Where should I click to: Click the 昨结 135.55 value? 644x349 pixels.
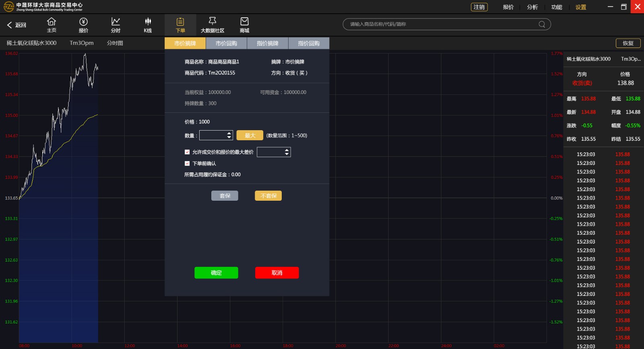[x=633, y=139]
